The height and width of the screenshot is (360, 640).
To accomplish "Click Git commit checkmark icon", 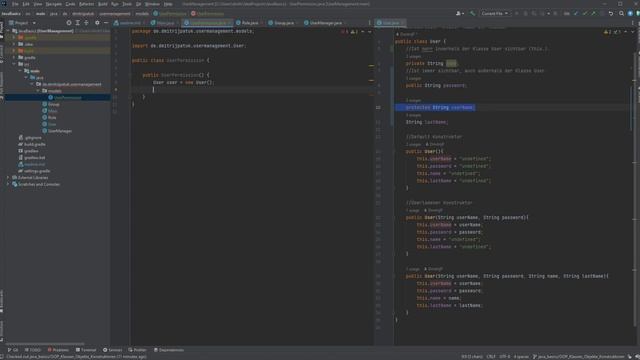I will (585, 13).
